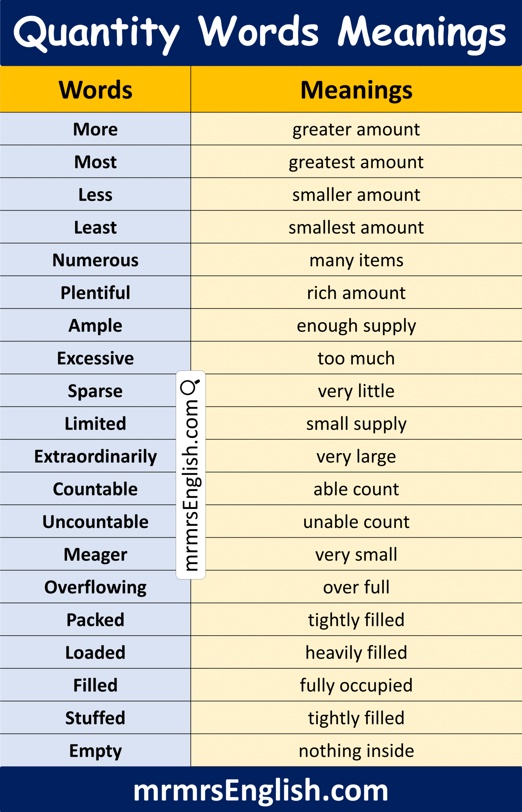Screen dimensions: 522x812
Task: Select the 'Plentiful' word cell
Action: tap(95, 293)
